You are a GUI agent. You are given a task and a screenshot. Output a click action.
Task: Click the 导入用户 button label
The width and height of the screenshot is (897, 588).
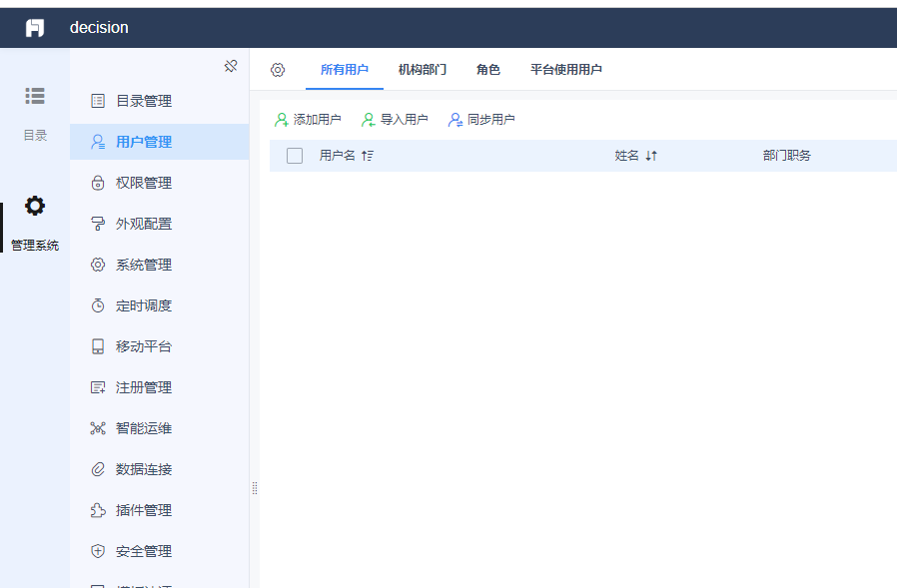click(404, 120)
